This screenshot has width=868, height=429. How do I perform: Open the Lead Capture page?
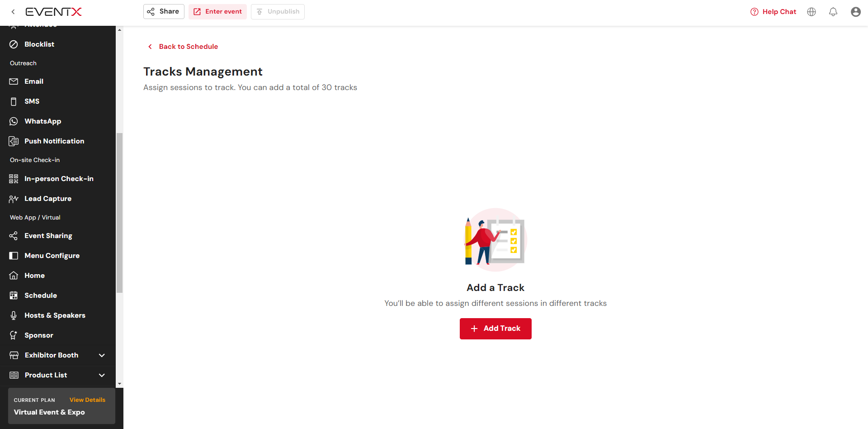58,199
